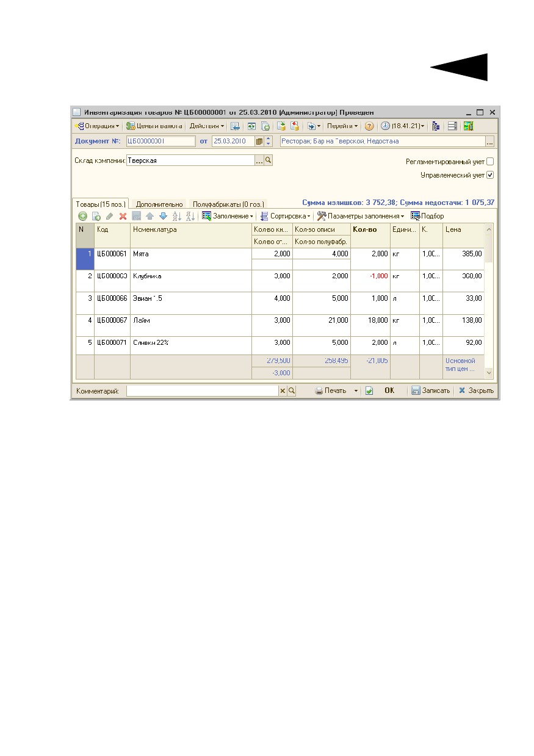534x756 pixels.
Task: Open the Действия menu
Action: [206, 126]
